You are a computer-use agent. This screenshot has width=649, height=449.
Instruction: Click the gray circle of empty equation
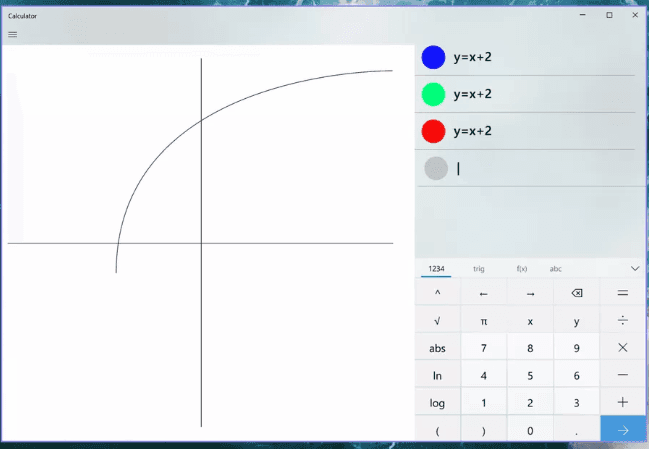(435, 168)
